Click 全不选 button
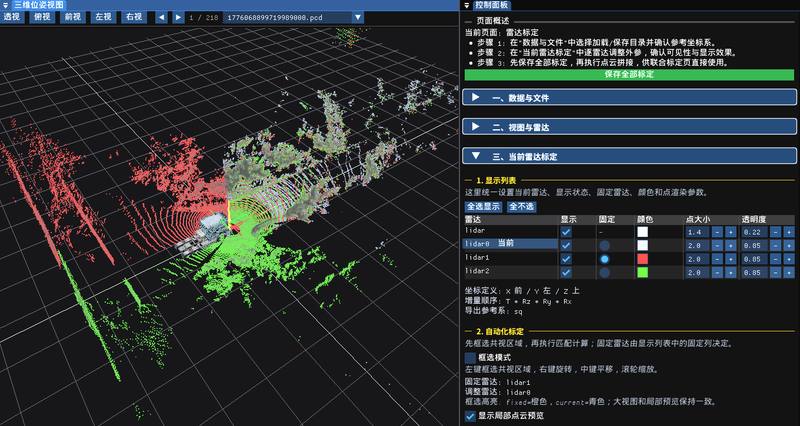The image size is (800, 426). click(x=521, y=207)
